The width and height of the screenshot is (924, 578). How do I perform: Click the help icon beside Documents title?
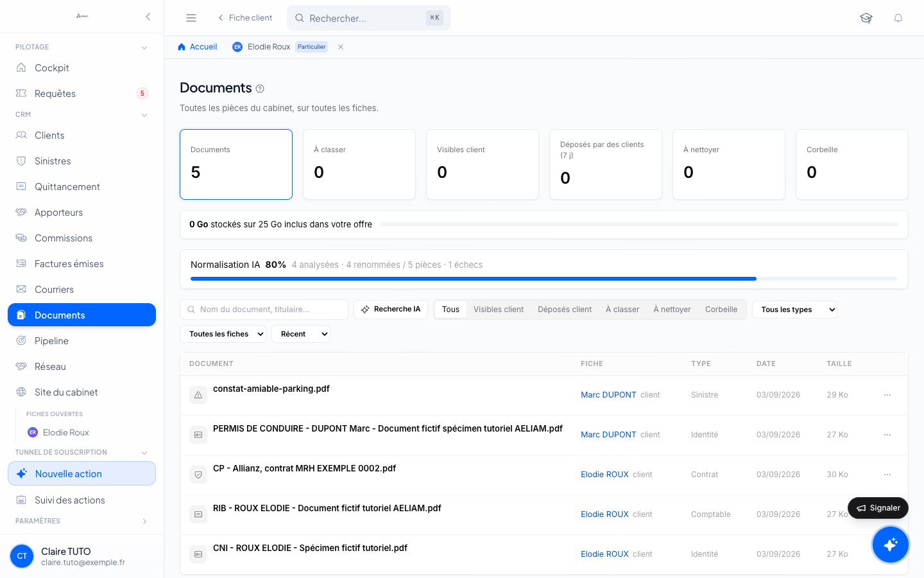tap(260, 89)
